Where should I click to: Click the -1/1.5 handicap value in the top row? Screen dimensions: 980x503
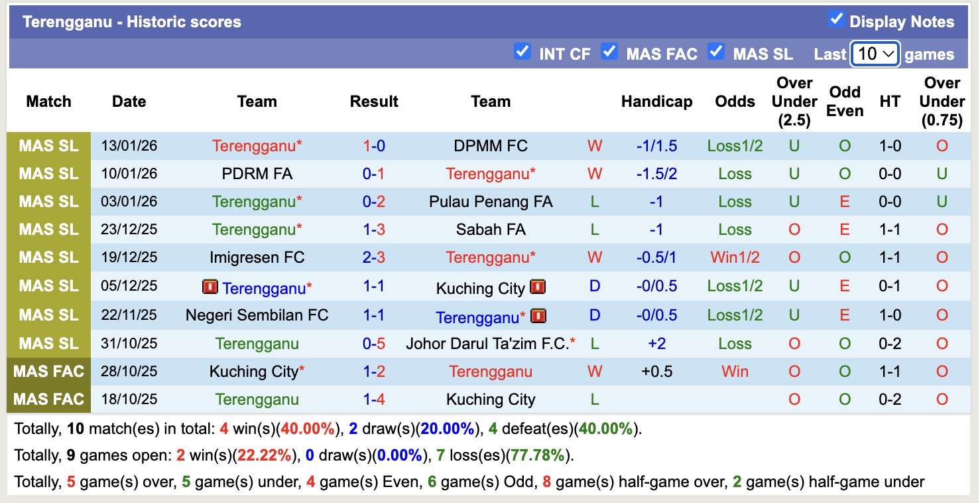[656, 145]
